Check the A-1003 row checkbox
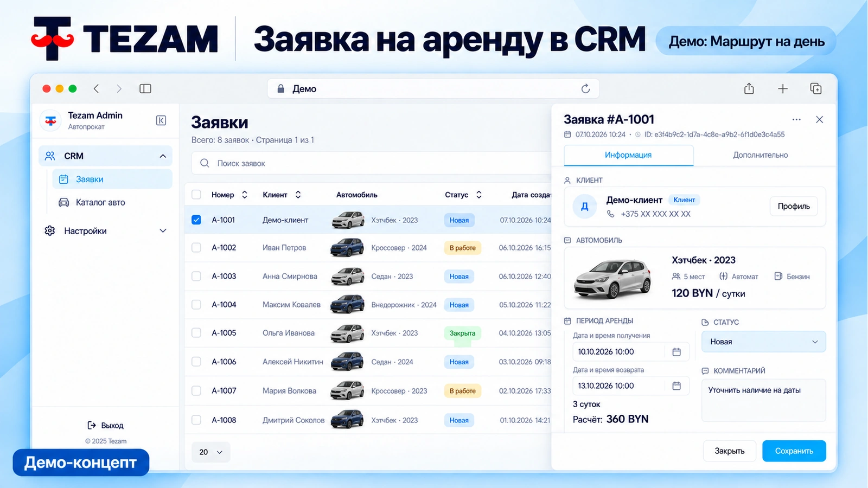 point(196,276)
